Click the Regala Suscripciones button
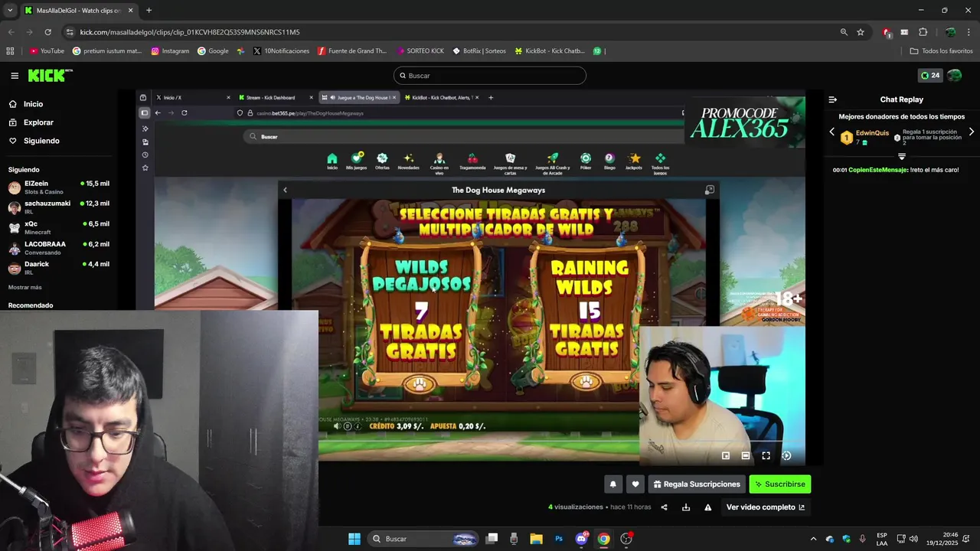The image size is (980, 551). (x=697, y=484)
